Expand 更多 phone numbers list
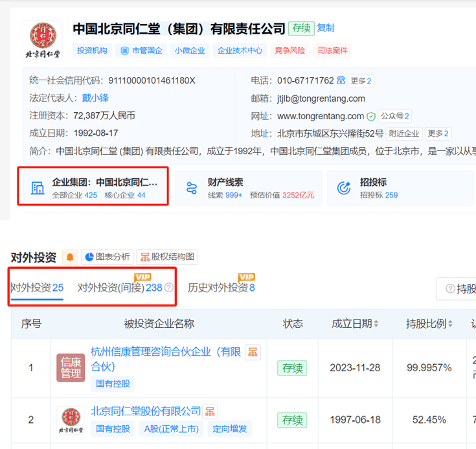Screen dimensions: 476x449 pyautogui.click(x=361, y=81)
